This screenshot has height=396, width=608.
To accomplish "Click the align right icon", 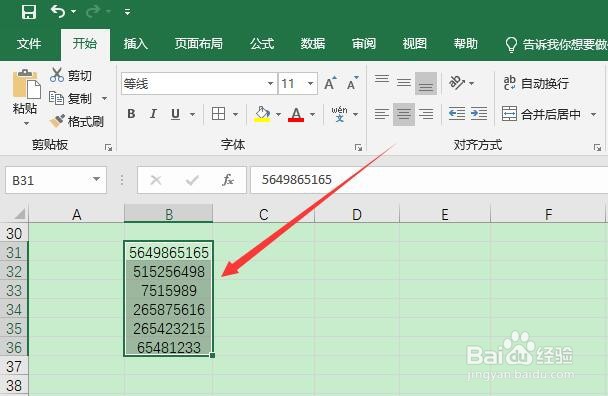I will [x=426, y=114].
